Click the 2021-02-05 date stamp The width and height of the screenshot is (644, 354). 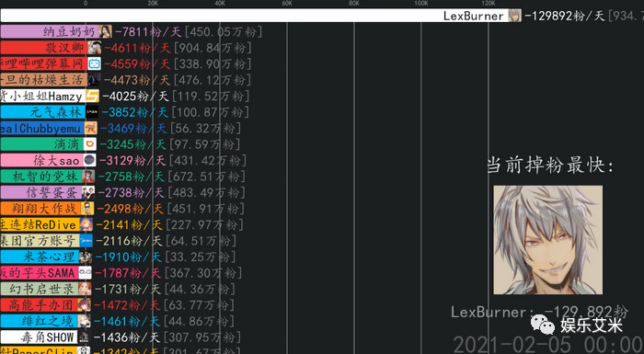coord(512,344)
